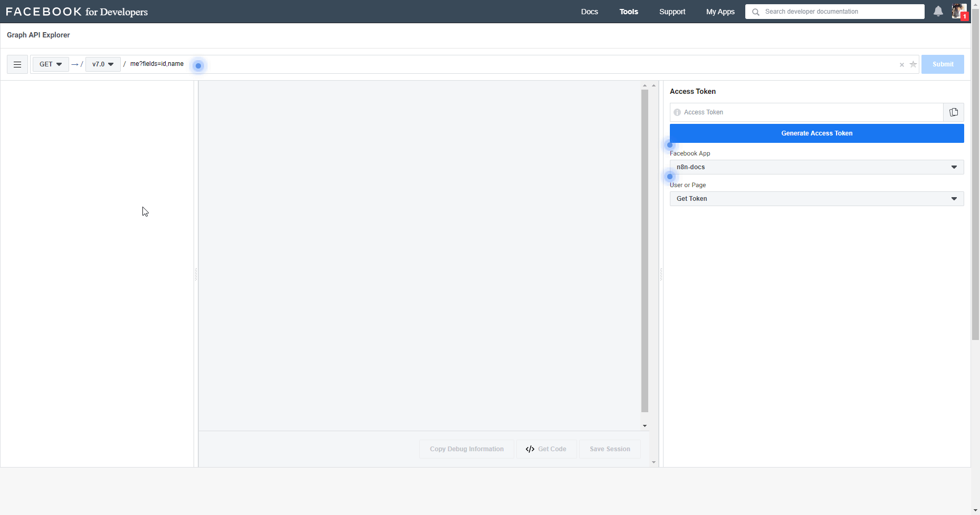Click the Get Code button
Image resolution: width=980 pixels, height=515 pixels.
546,449
